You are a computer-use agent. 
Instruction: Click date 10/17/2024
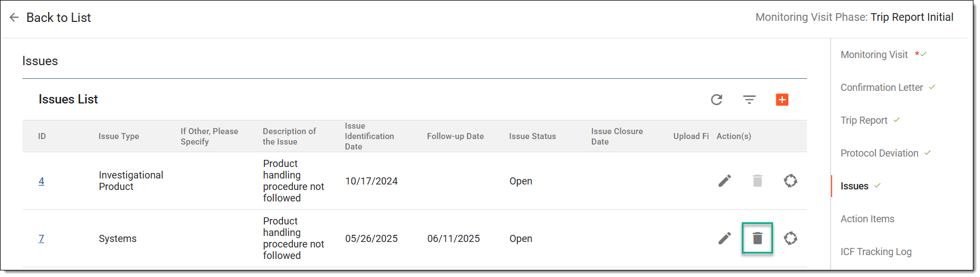371,181
